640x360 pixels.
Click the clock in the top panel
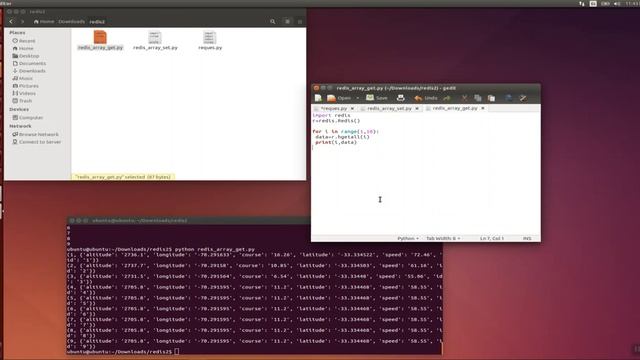632,3
